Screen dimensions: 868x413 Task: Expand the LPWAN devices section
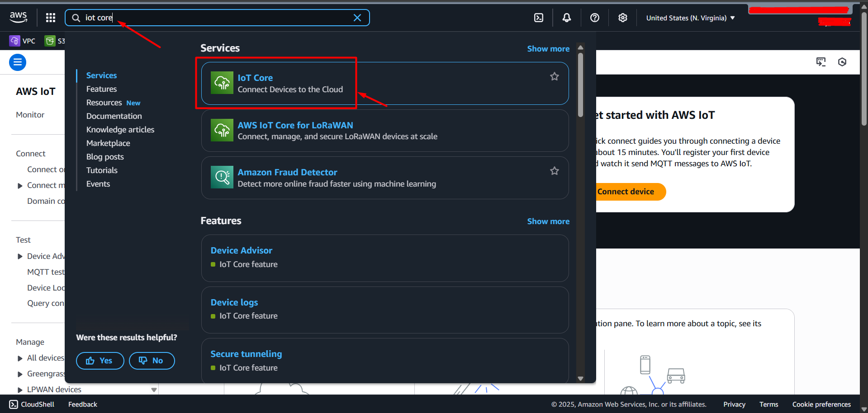[20, 390]
